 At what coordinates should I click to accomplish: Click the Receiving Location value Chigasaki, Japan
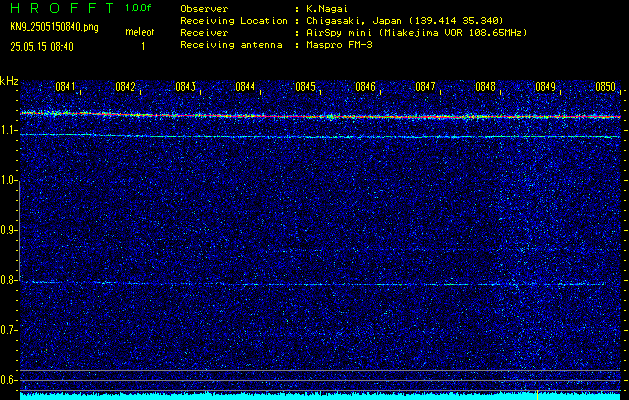pyautogui.click(x=404, y=21)
